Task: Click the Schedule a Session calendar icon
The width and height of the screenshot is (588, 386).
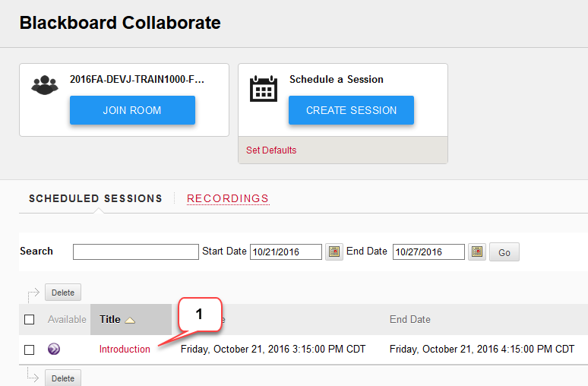Action: click(264, 89)
